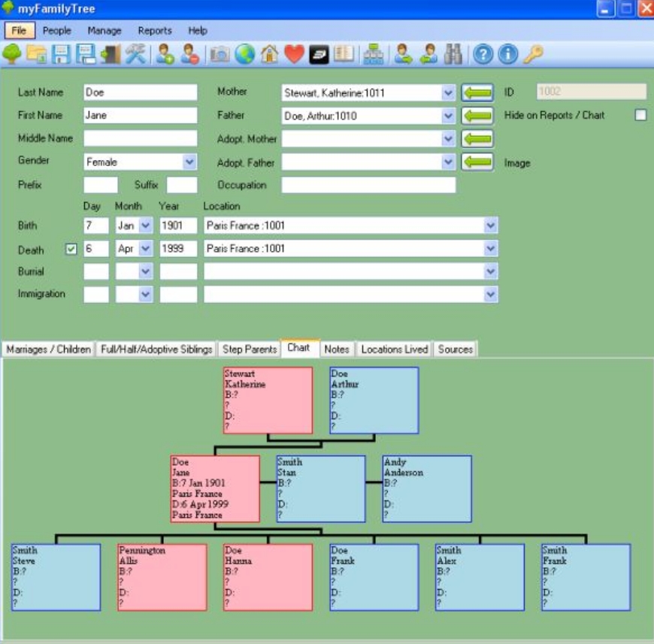Open the Gender dropdown
Viewport: 654px width, 644px height.
pos(189,162)
